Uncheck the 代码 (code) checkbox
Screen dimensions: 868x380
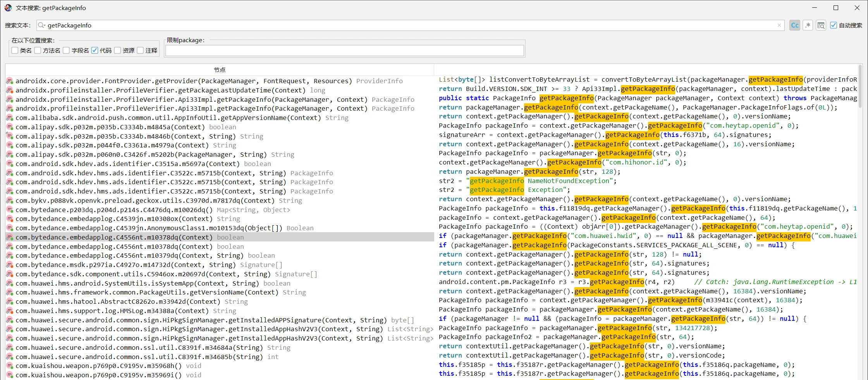point(95,50)
